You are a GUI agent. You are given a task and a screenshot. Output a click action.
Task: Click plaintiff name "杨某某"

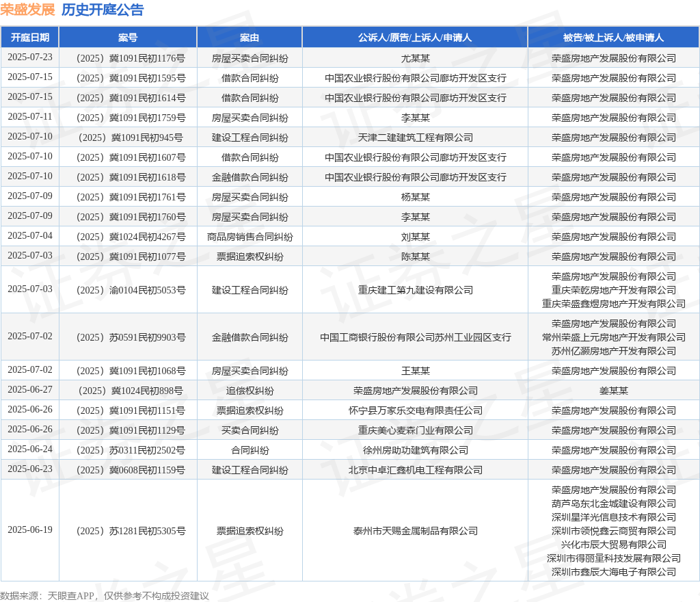tap(415, 197)
